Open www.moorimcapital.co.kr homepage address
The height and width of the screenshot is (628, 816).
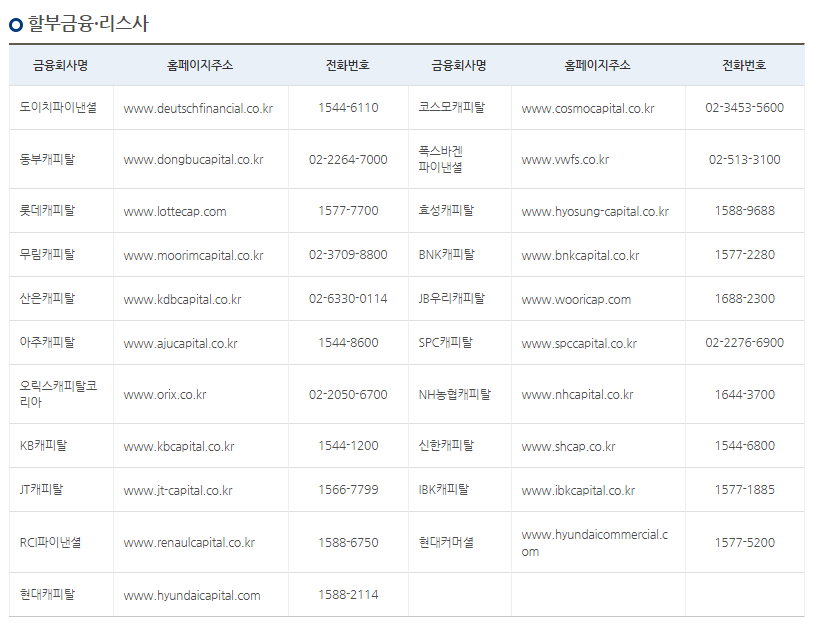(x=193, y=255)
